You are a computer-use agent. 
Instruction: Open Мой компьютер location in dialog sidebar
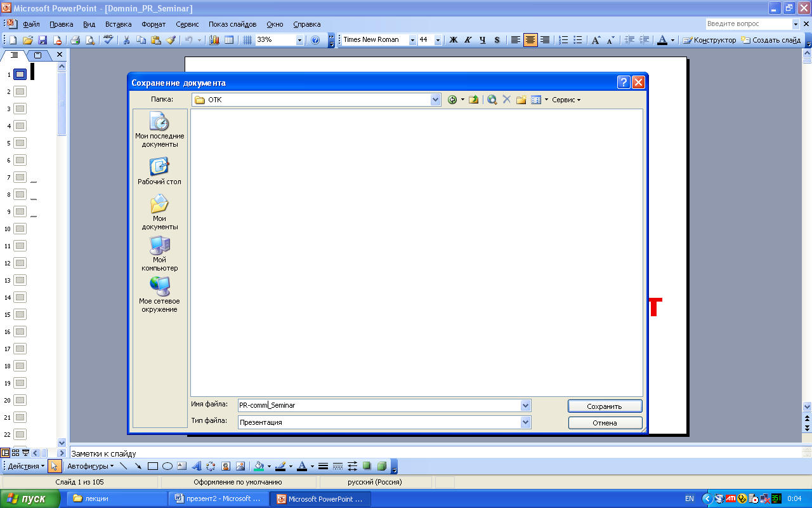[x=160, y=254]
